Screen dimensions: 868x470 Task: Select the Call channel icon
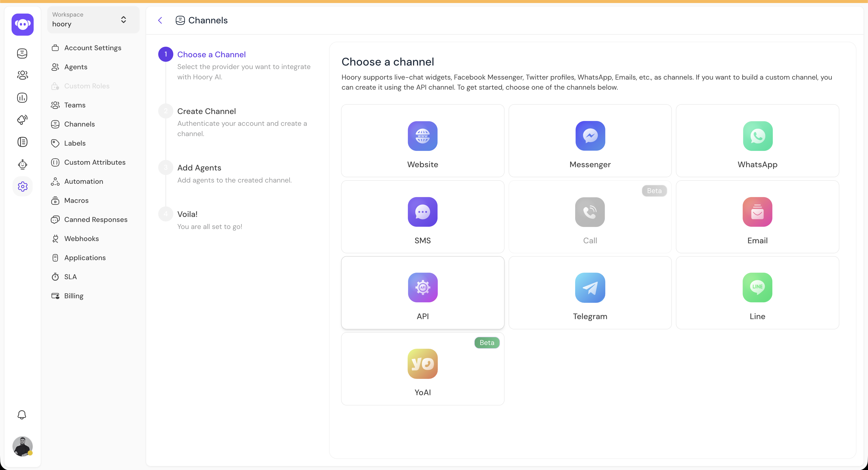590,212
